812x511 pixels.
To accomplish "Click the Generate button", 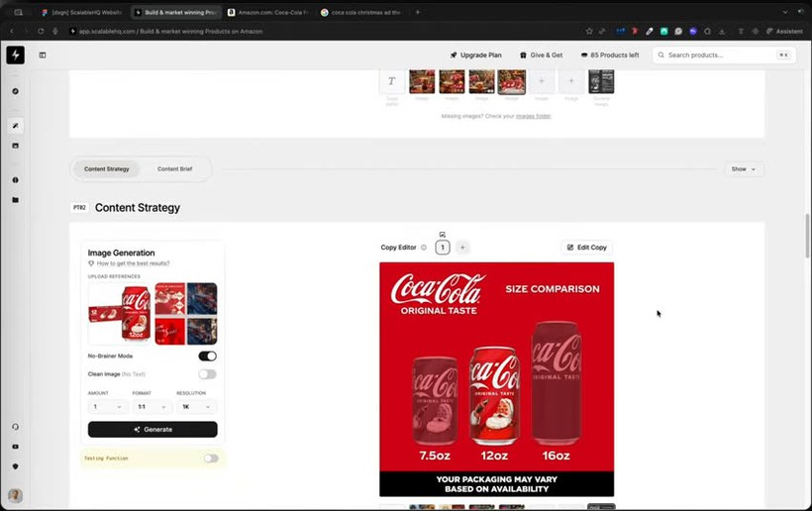I will [x=152, y=429].
